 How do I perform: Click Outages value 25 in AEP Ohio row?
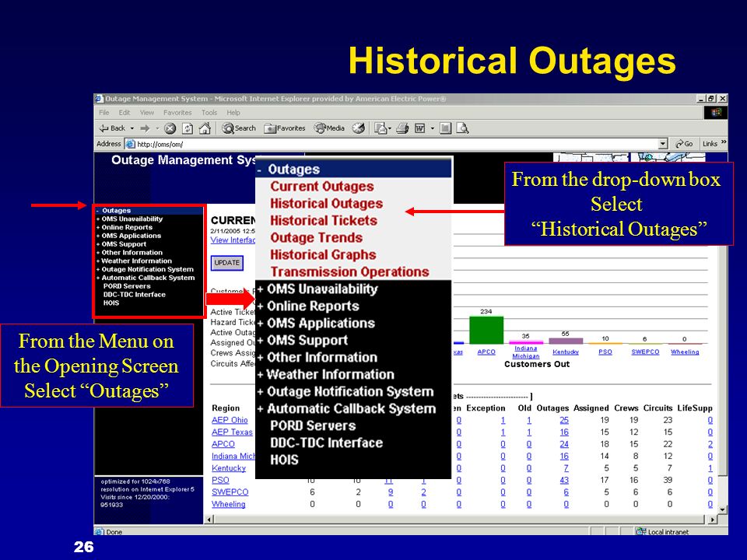click(564, 420)
